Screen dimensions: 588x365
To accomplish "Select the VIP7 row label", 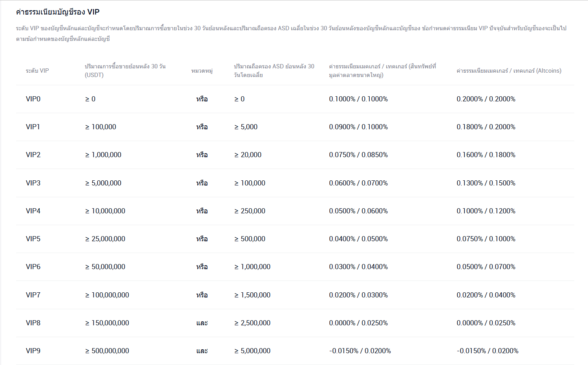I will [x=33, y=295].
